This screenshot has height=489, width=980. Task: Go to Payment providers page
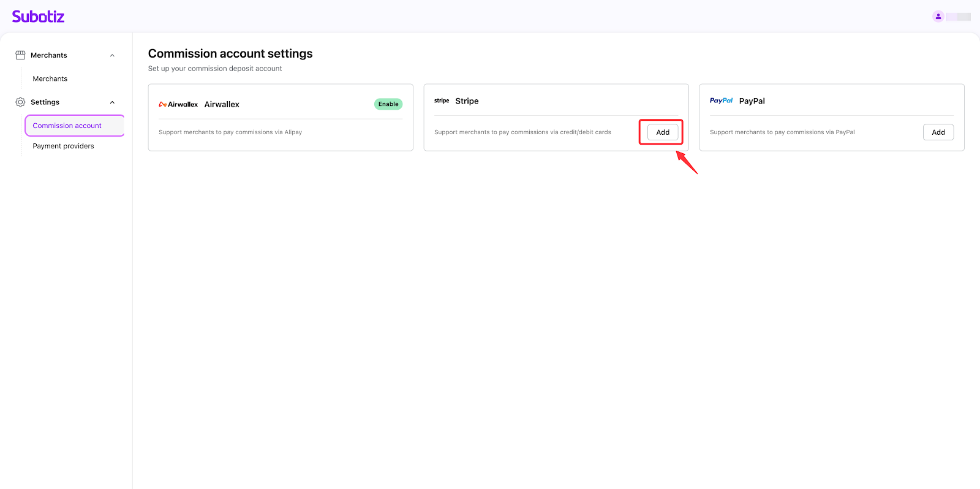64,146
